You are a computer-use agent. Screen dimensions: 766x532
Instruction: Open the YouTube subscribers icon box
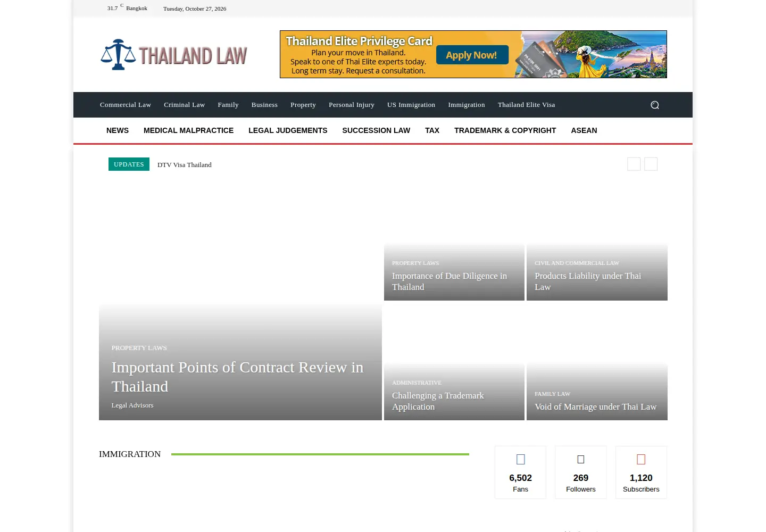click(x=641, y=472)
